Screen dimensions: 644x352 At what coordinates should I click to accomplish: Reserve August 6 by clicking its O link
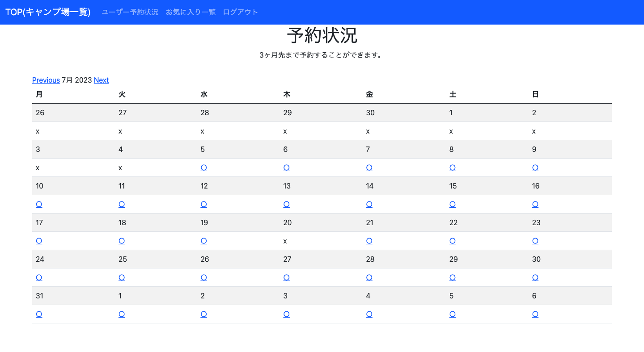[x=535, y=314]
